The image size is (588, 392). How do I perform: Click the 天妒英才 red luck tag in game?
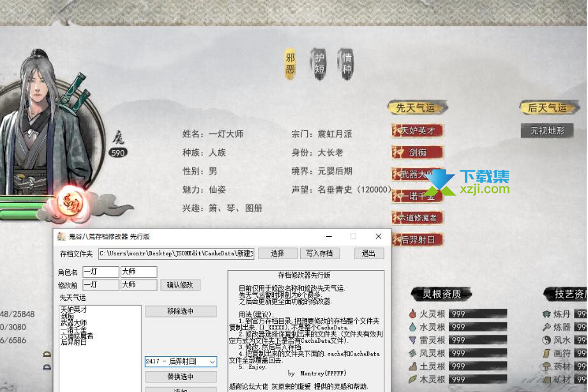click(x=418, y=130)
